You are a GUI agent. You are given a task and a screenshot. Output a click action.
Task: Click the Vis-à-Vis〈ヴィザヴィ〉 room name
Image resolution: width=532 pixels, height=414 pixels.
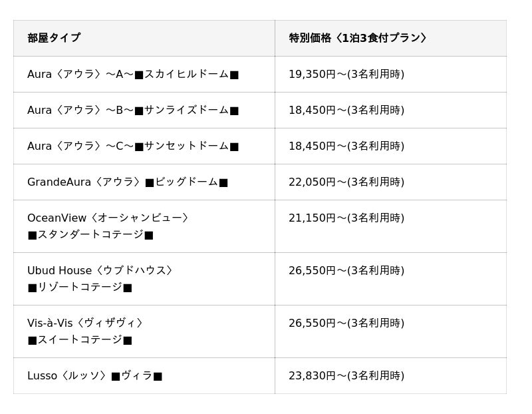pyautogui.click(x=85, y=323)
